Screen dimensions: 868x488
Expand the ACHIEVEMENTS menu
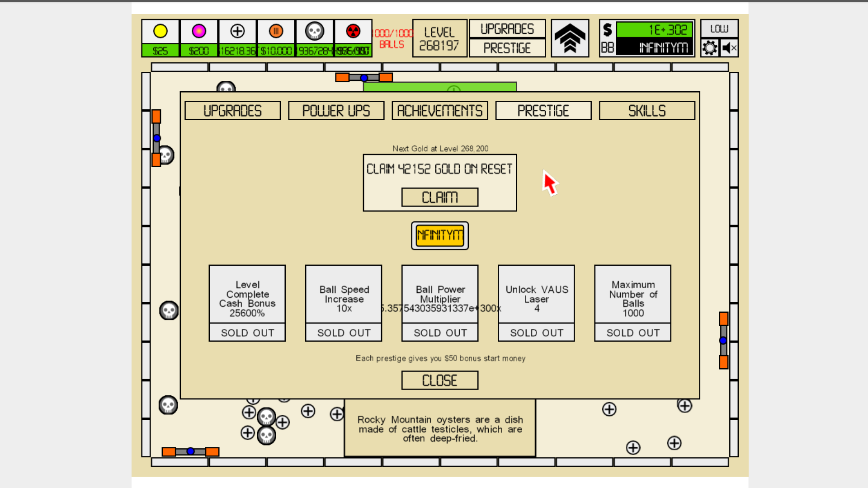439,110
